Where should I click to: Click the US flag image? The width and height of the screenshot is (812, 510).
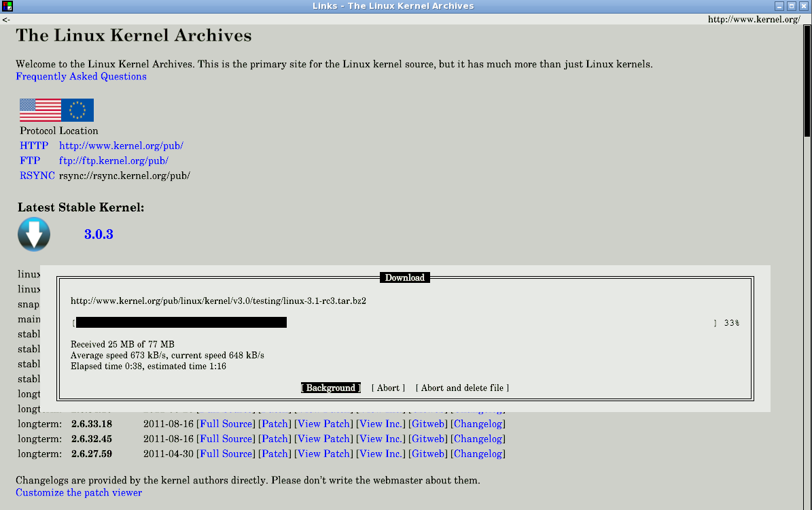tap(40, 110)
